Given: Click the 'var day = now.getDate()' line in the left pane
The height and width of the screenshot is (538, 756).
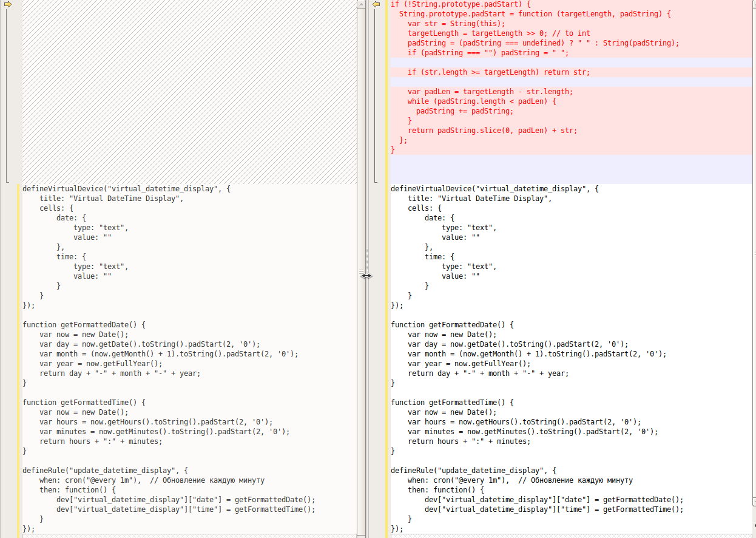Looking at the screenshot, I should [150, 344].
